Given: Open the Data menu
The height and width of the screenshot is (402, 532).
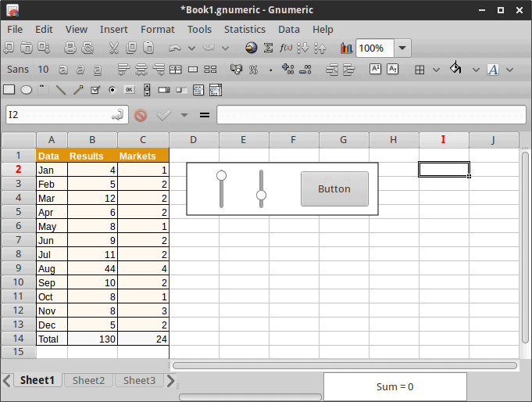Looking at the screenshot, I should tap(289, 30).
